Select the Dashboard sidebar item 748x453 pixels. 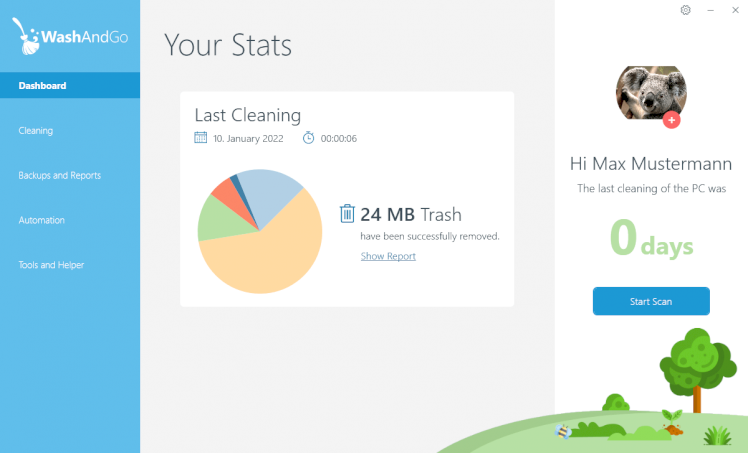(70, 86)
